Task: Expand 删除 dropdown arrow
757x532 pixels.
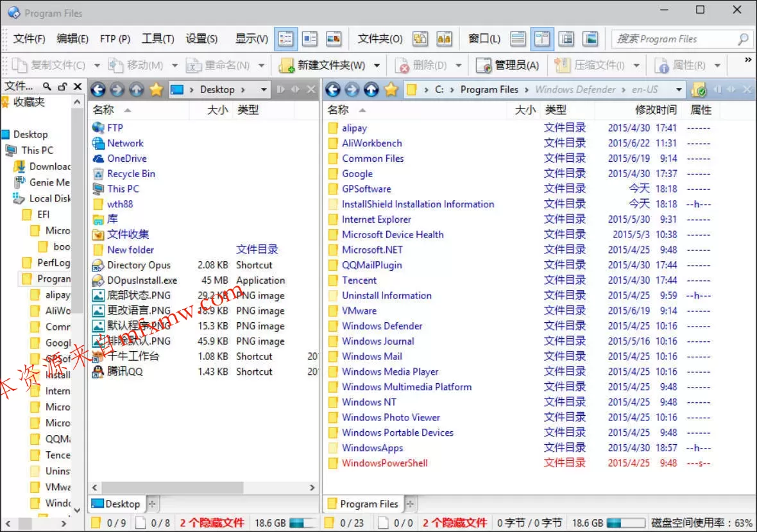Action: tap(458, 65)
